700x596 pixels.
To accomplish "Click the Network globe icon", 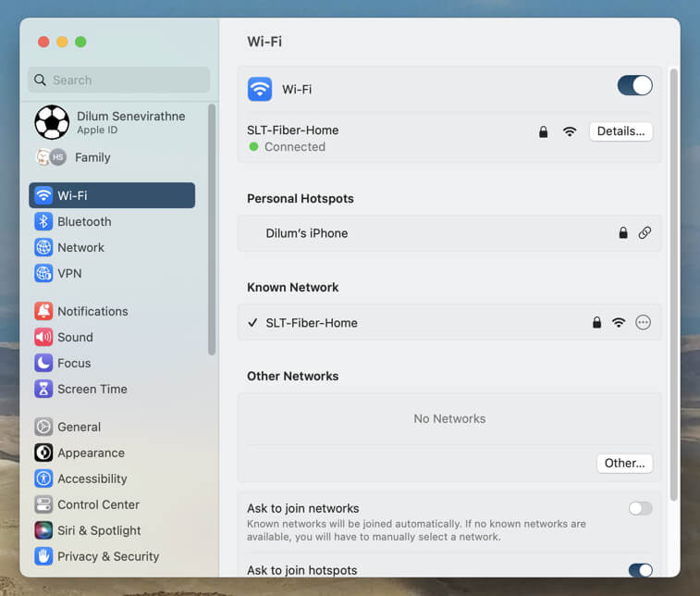I will (43, 247).
